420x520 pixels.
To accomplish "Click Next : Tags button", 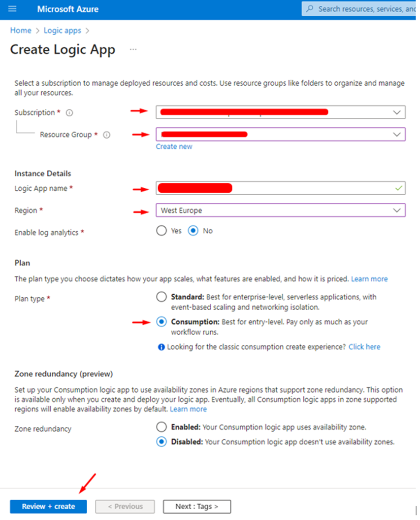I will [196, 506].
